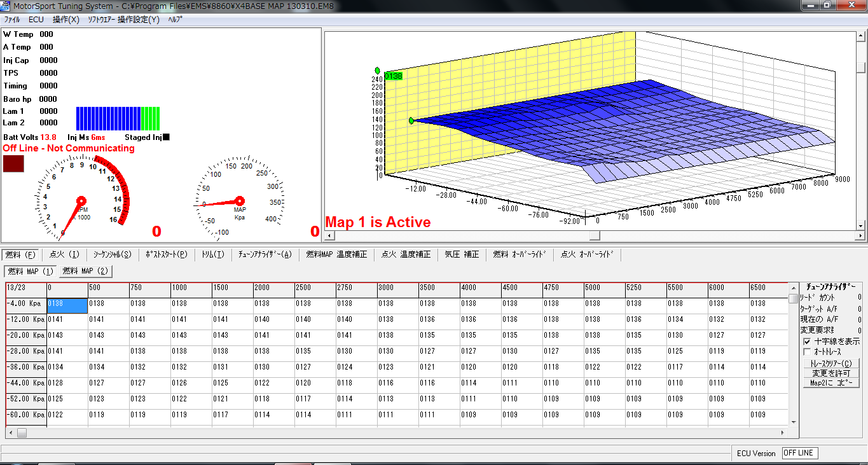Image resolution: width=868 pixels, height=465 pixels.
Task: Click the 3D chart vertical scrollbar up arrow
Action: [861, 36]
